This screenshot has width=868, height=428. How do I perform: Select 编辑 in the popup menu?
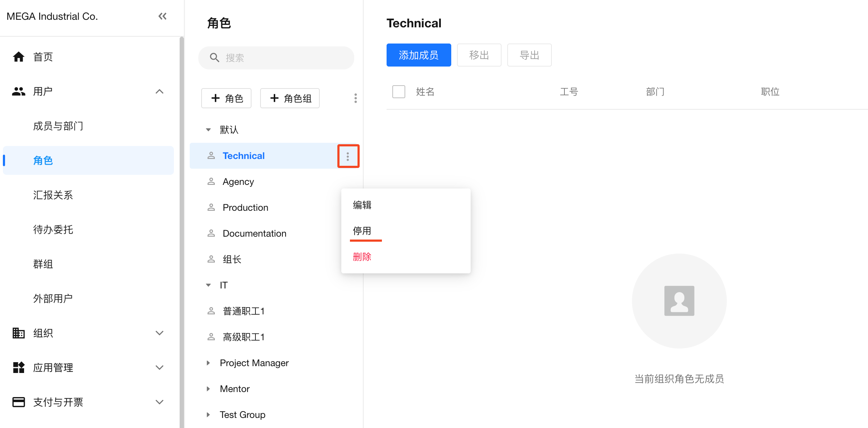[x=362, y=205]
